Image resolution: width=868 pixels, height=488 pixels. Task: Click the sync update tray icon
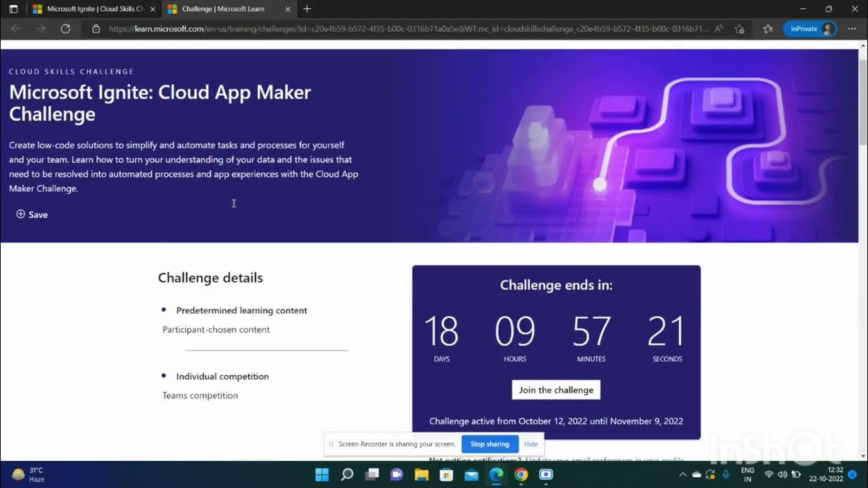click(x=710, y=474)
